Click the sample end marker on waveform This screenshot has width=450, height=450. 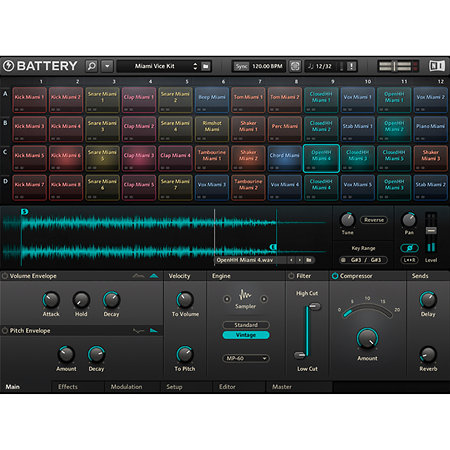click(x=273, y=247)
